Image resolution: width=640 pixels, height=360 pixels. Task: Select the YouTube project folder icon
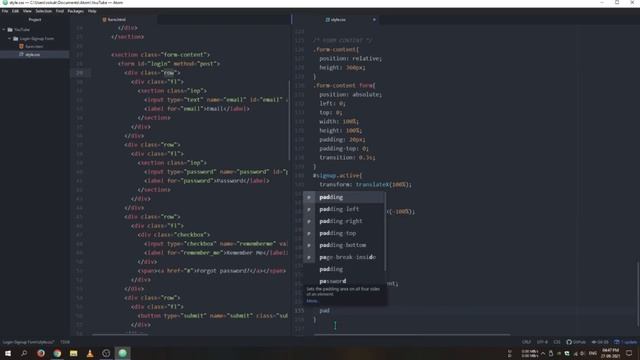pos(10,30)
